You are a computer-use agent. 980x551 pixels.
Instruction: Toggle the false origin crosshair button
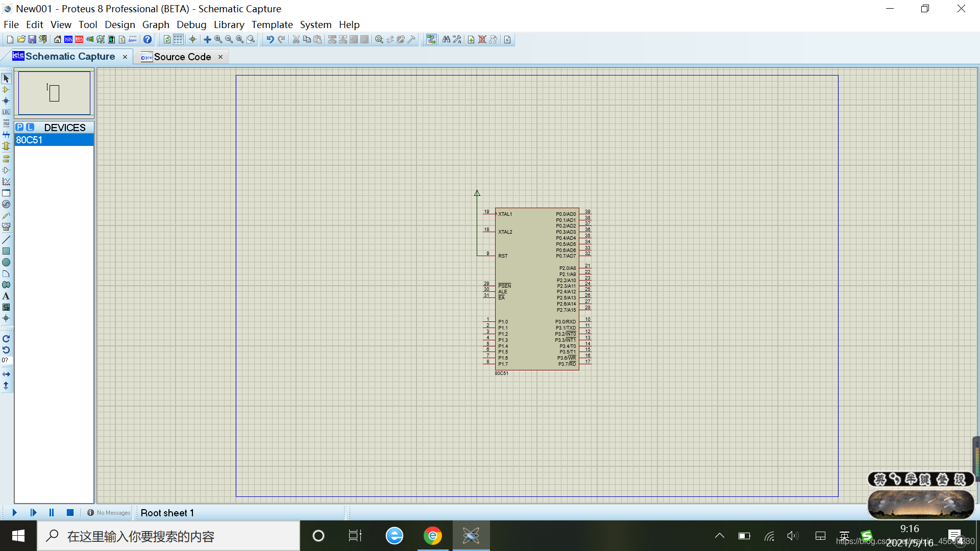pos(192,39)
